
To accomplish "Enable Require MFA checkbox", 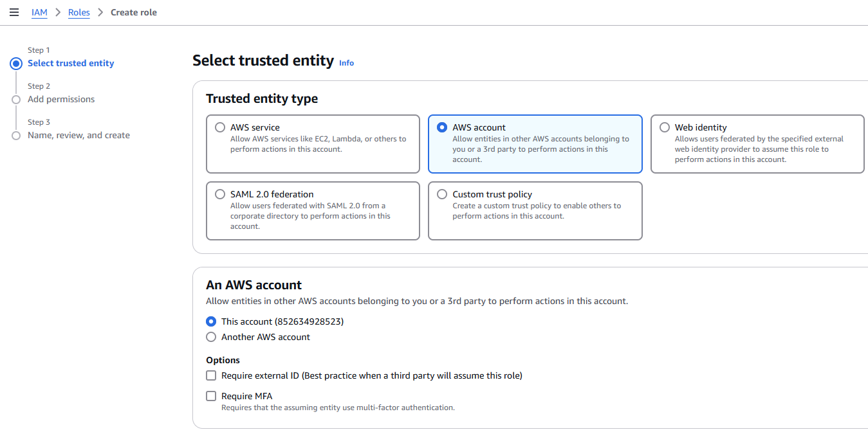I will coord(211,396).
